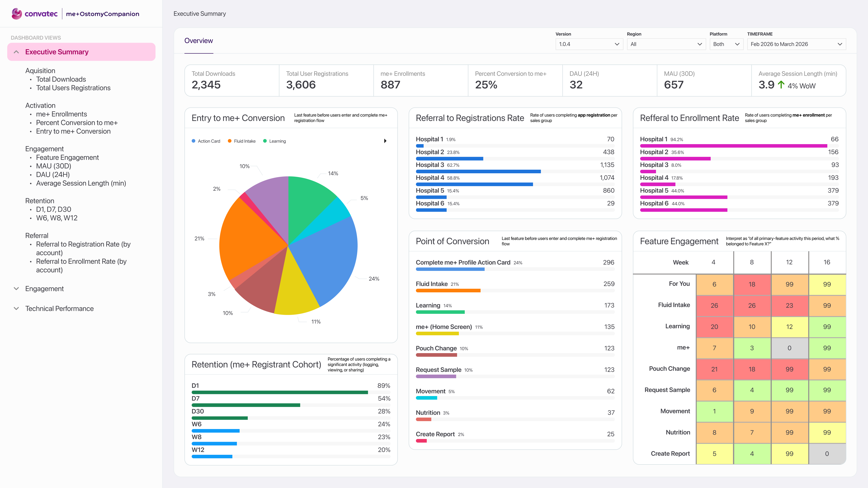Select DAU (24H) in sidebar
The height and width of the screenshot is (488, 868).
coord(53,175)
